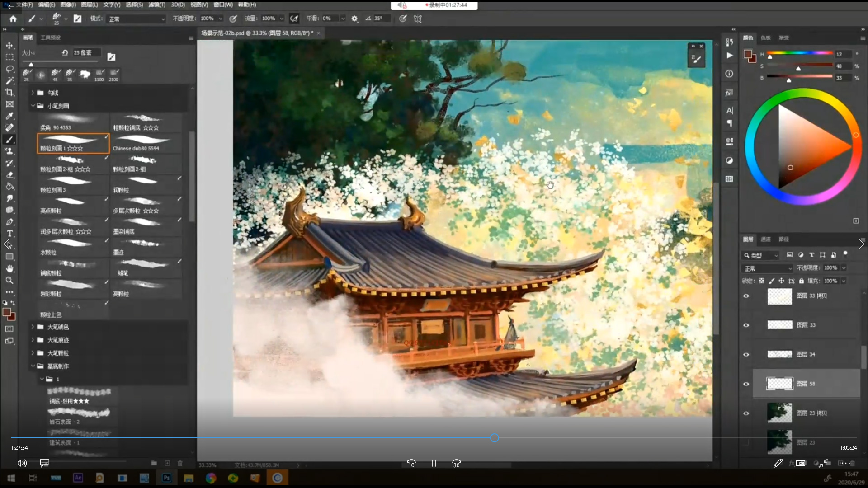Pause the video playback
Viewport: 868px width, 488px height.
coord(434,463)
